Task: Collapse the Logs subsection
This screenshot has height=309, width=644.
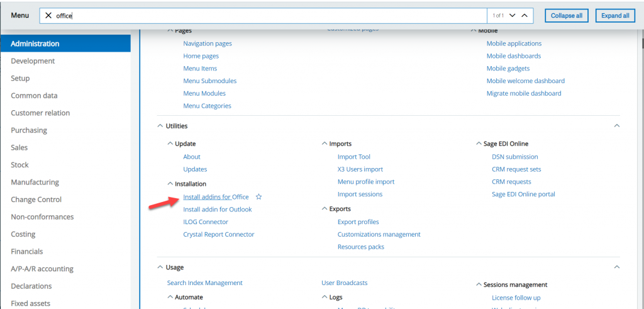Action: pos(325,296)
